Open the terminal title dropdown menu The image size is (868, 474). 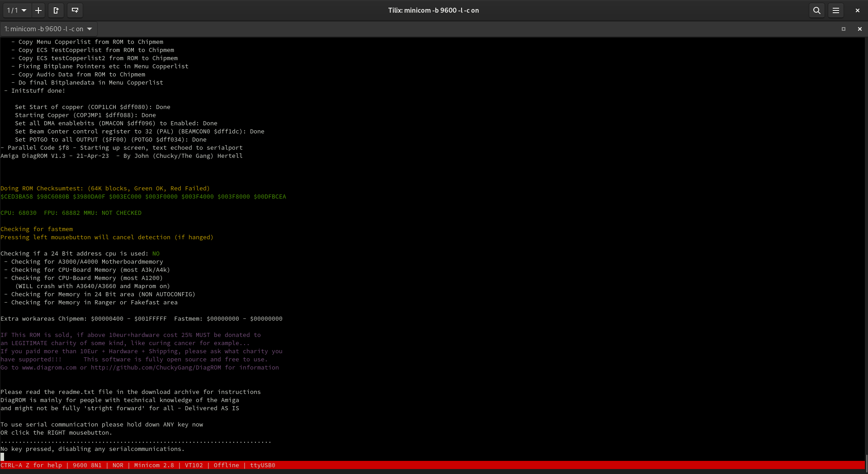[49, 29]
